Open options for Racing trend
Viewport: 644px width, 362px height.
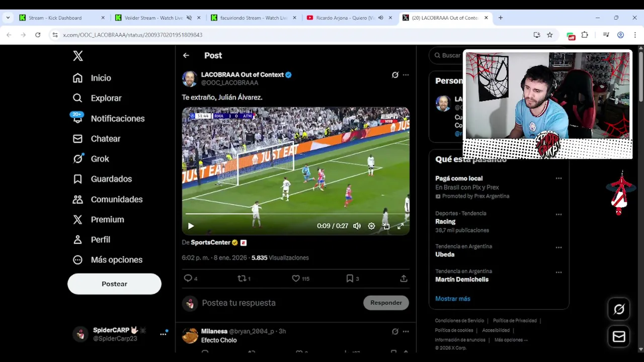[x=558, y=214]
